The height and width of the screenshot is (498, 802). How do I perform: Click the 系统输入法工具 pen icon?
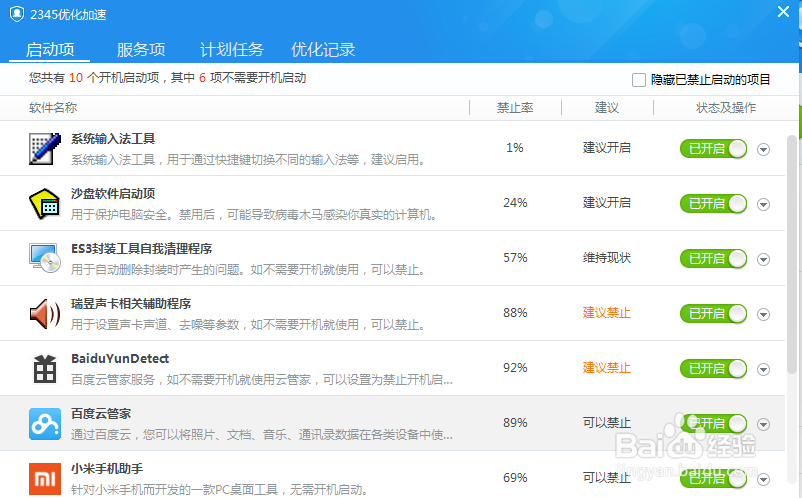44,148
